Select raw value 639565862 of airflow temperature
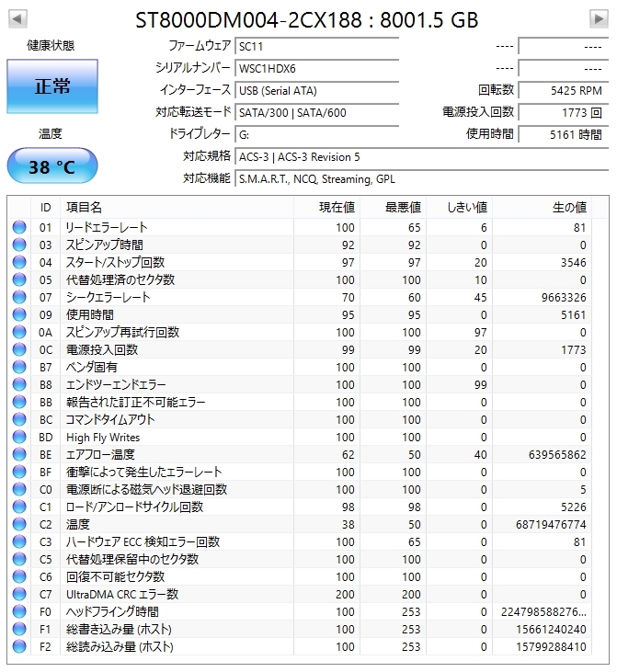The image size is (617, 672). coord(557,455)
